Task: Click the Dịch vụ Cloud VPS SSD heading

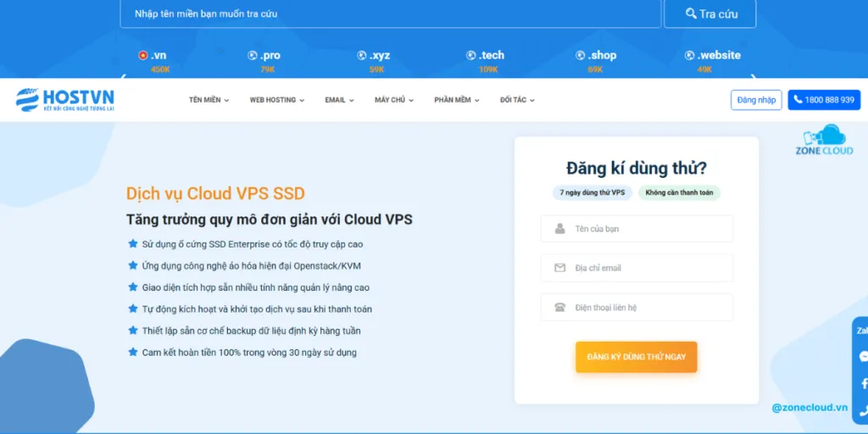Action: coord(215,193)
